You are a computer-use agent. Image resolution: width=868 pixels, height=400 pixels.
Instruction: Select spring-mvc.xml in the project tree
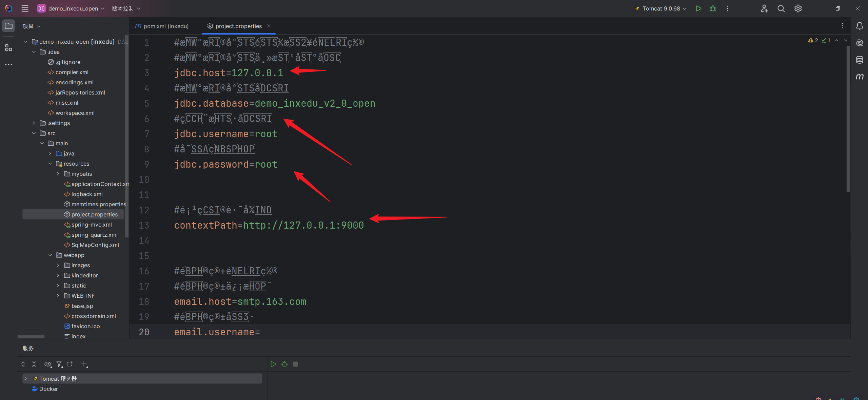(91, 225)
